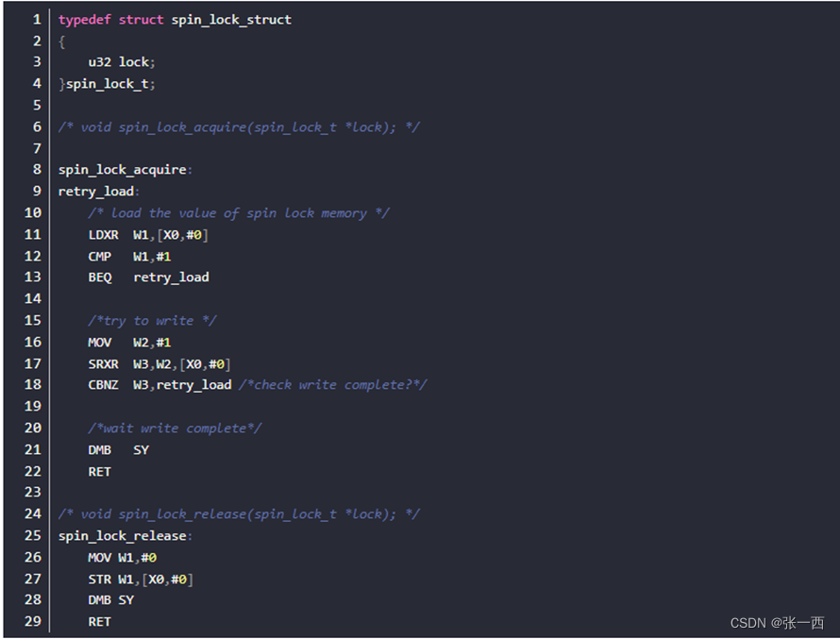Click the CSDN author watermark text

pos(778,623)
